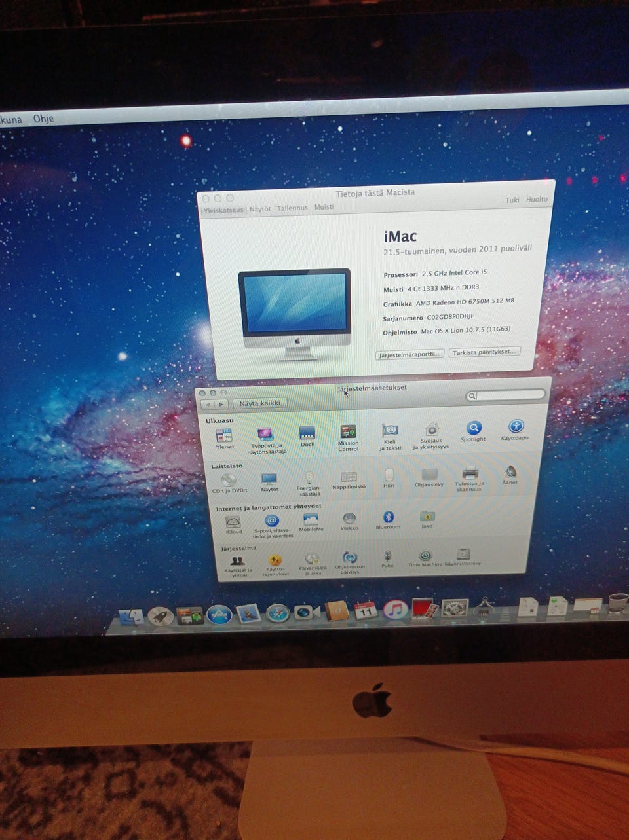Open Finder from the Dock
The width and height of the screenshot is (629, 840).
pos(131,617)
